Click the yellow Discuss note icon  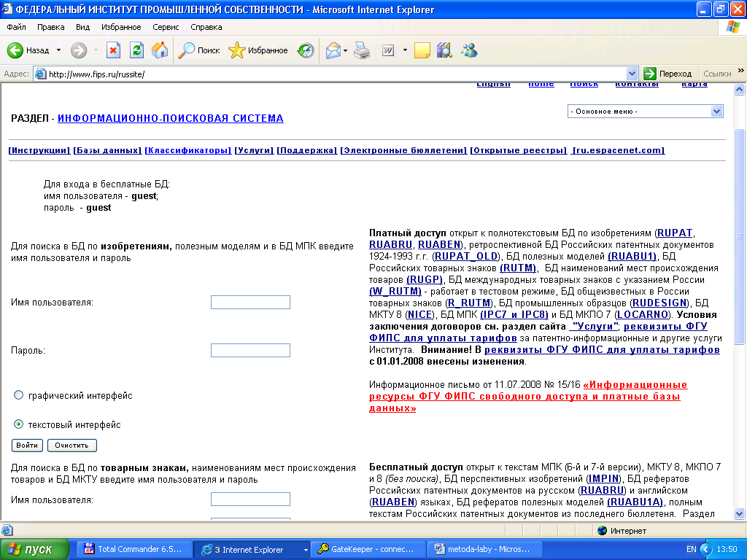coord(422,50)
